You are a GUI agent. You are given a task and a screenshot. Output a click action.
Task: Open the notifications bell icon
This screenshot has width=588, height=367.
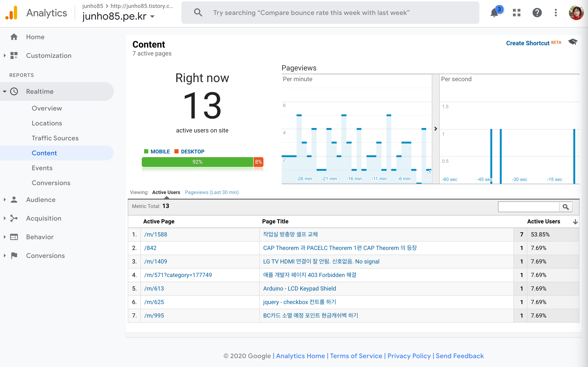point(494,13)
